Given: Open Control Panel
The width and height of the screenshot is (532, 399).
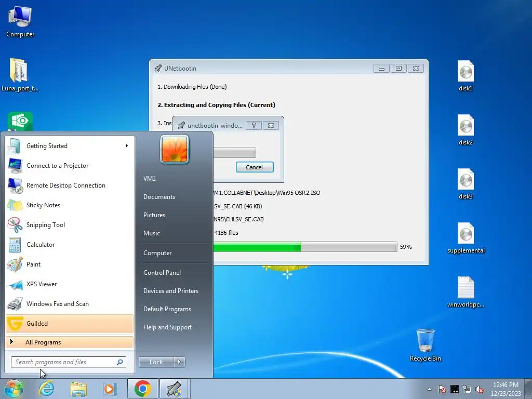Looking at the screenshot, I should pyautogui.click(x=162, y=273).
